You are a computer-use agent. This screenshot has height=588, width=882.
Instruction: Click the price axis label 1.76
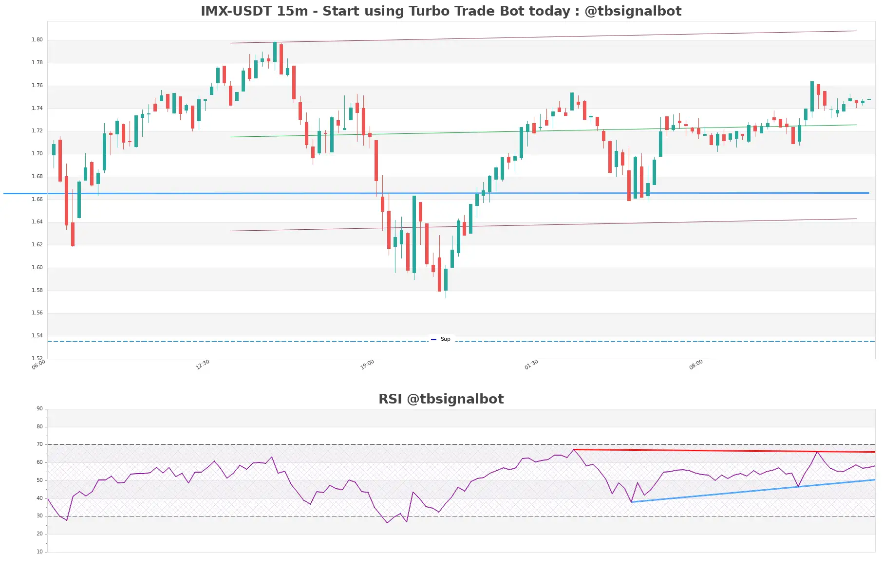click(x=37, y=86)
